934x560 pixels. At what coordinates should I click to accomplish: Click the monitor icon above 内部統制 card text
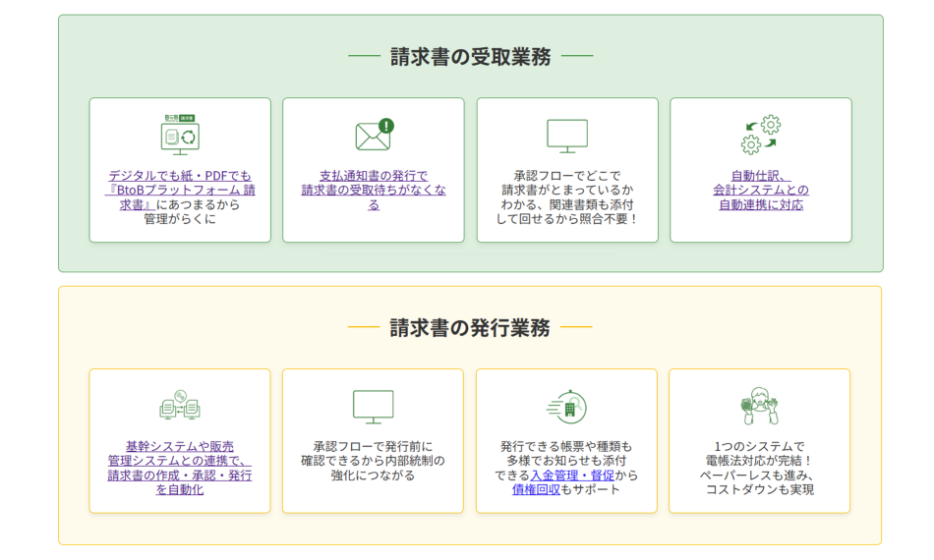[373, 407]
